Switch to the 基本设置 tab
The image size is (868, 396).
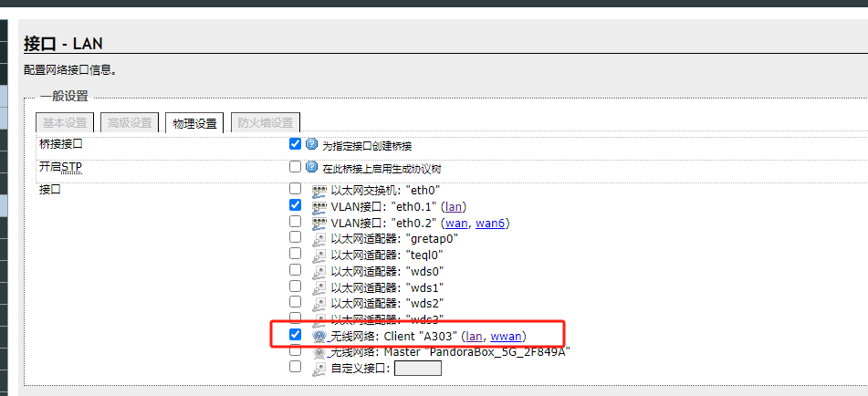pyautogui.click(x=65, y=123)
